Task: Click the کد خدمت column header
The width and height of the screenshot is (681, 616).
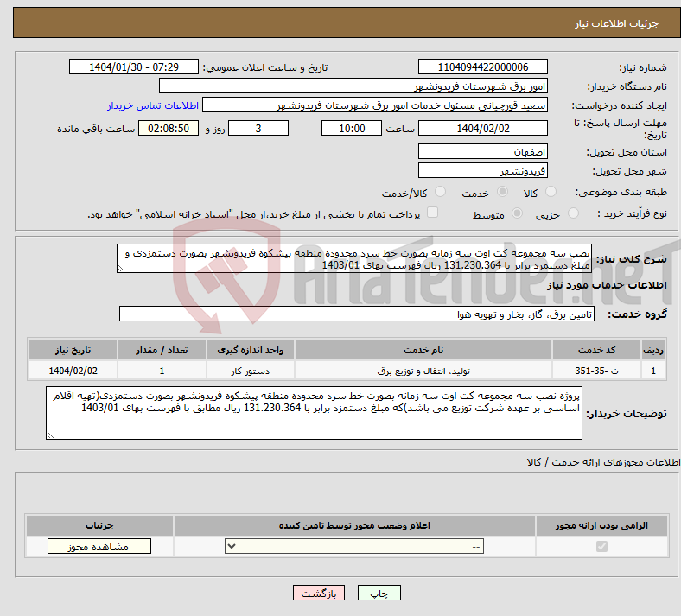Action: tap(597, 350)
